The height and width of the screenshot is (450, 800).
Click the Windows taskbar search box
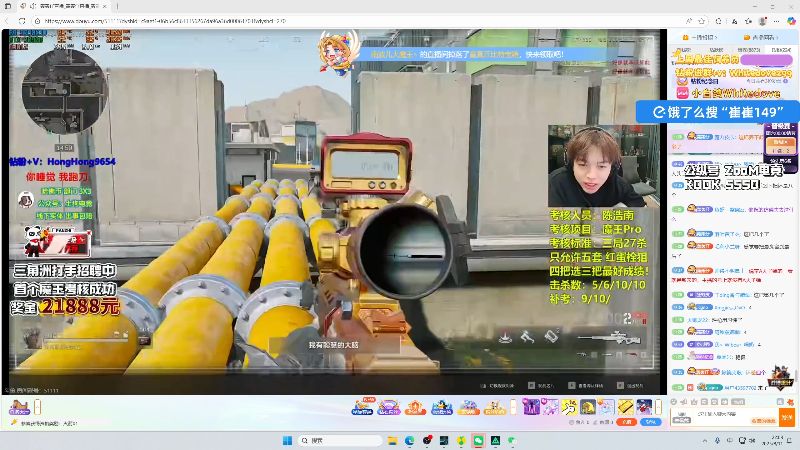[x=340, y=440]
